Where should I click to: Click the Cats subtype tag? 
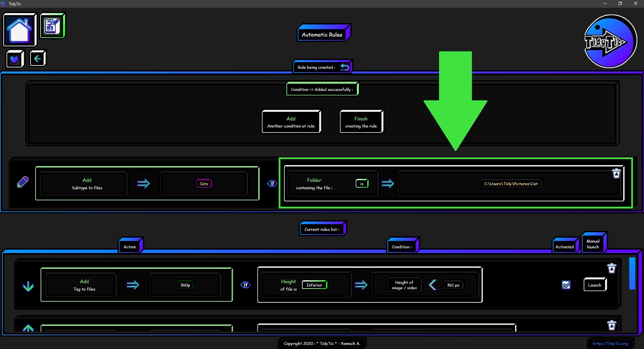click(204, 184)
